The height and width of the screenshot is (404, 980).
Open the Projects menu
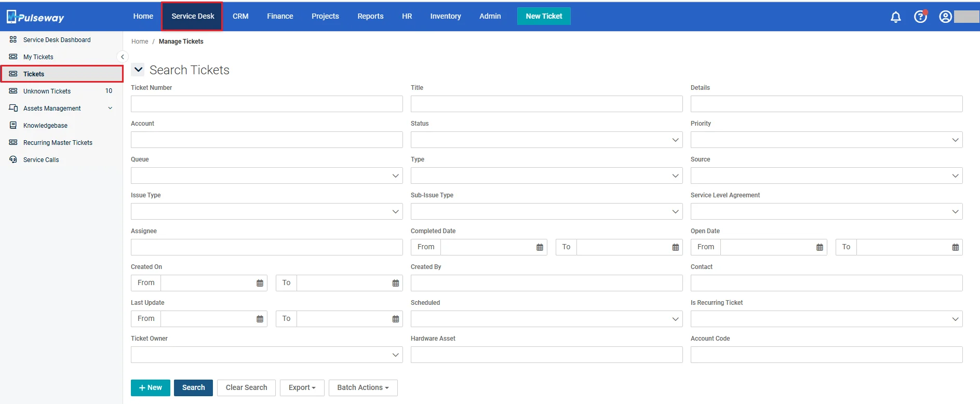click(x=325, y=16)
